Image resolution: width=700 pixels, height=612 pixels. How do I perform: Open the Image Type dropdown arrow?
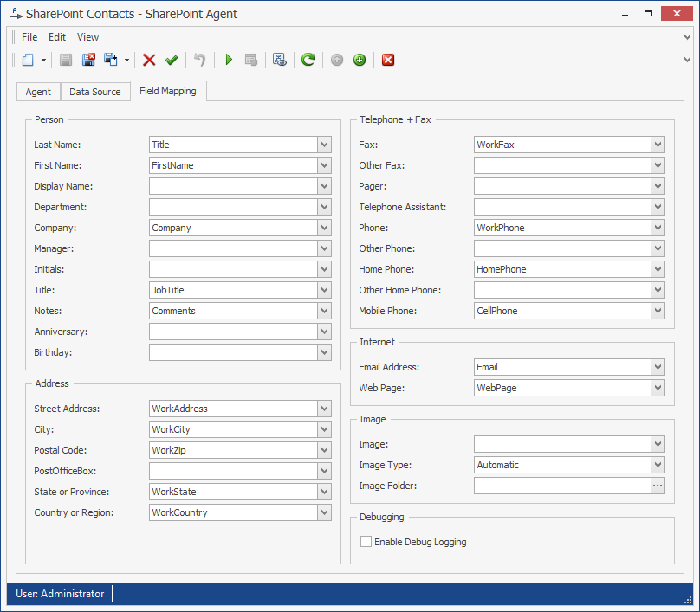click(x=658, y=465)
